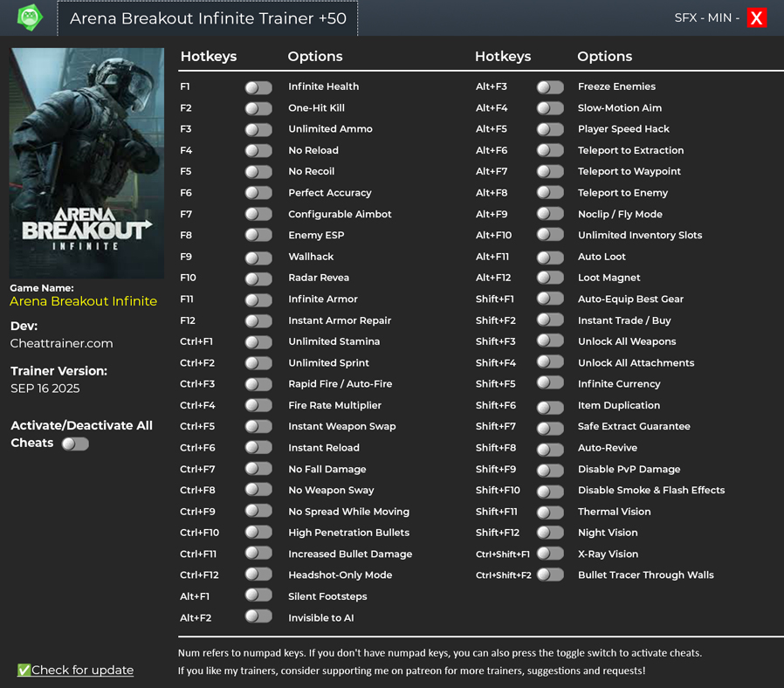Switch on High Penetration Bullets
Screen dimensions: 784x688
(258, 532)
